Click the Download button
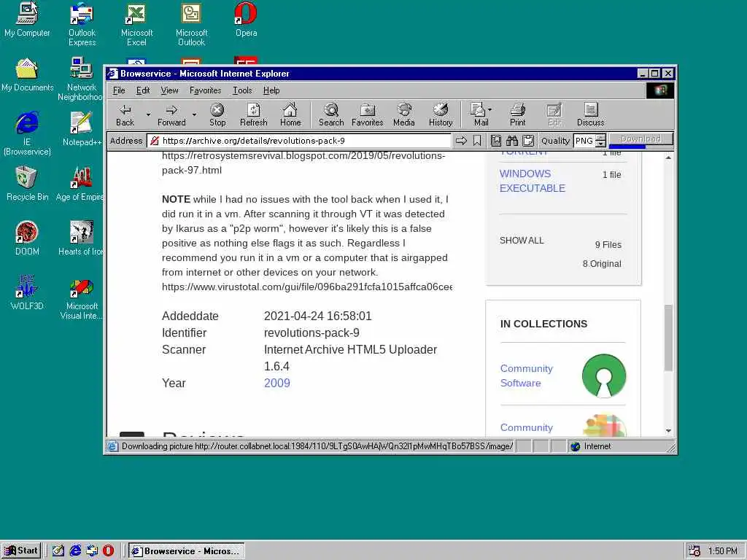The image size is (747, 560). (640, 139)
